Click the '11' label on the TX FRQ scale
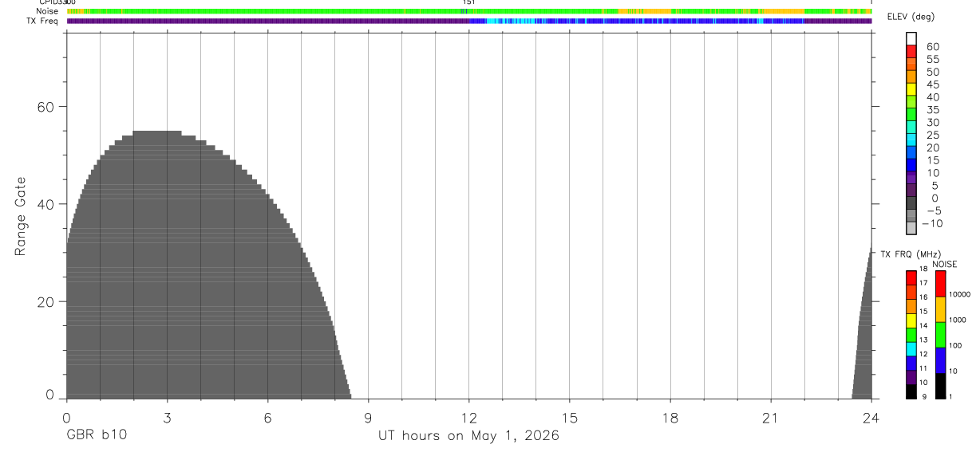Viewport: 980px width, 452px height. point(923,369)
